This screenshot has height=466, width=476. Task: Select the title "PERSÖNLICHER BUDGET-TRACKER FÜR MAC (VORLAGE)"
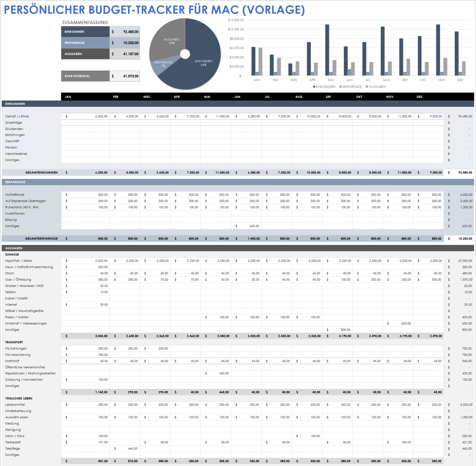[x=154, y=10]
